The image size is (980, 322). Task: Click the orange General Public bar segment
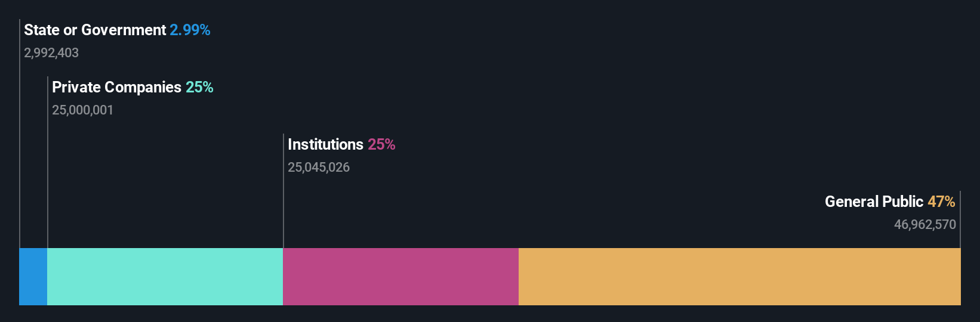coord(739,277)
